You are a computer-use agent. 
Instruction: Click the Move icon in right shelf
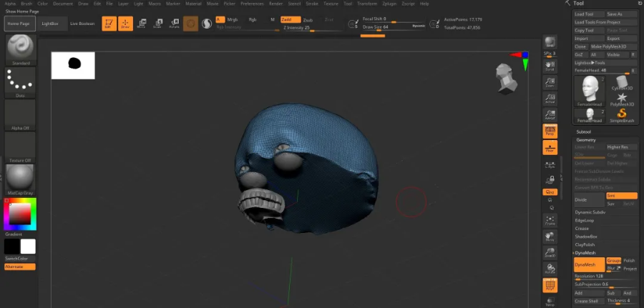point(550,237)
